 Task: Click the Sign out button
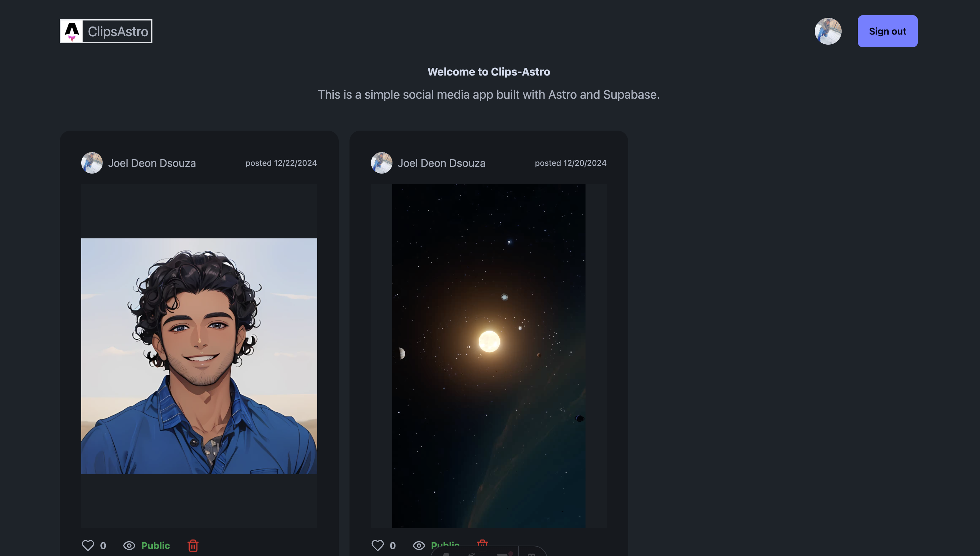click(887, 31)
